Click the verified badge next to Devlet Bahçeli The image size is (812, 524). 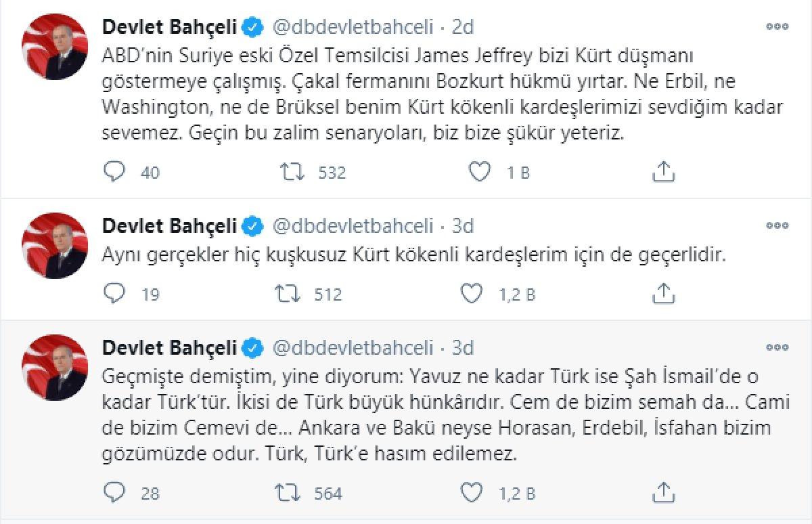tap(251, 27)
